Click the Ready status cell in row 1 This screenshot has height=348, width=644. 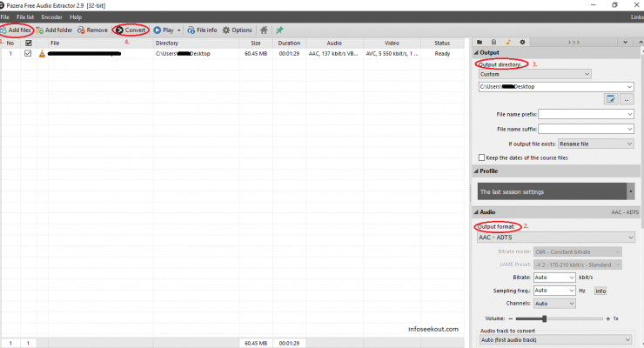[x=442, y=54]
